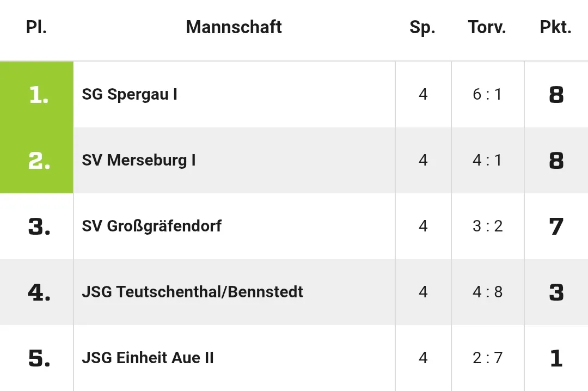Open JSG Einheit Aue II team
Viewport: 588px width, 391px height.
[x=148, y=358]
